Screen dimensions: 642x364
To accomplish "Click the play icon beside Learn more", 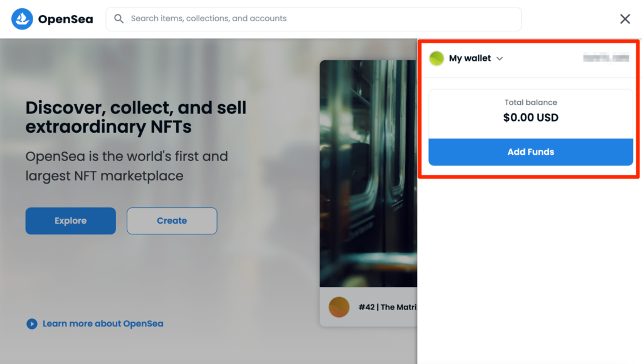I will pos(31,324).
